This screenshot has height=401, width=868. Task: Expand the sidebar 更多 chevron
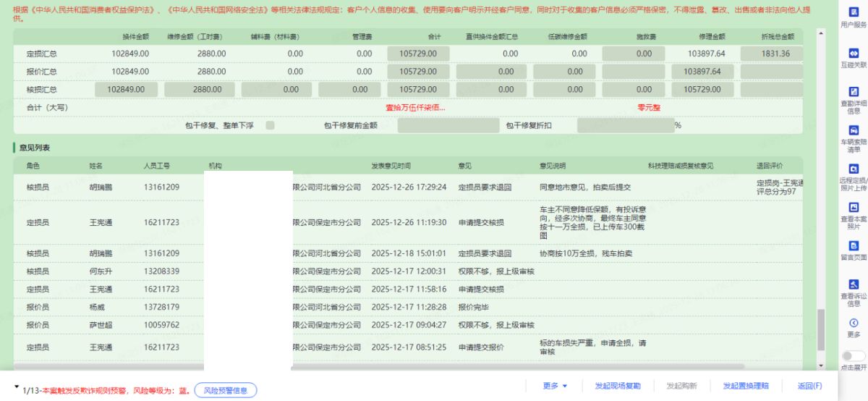click(x=854, y=323)
